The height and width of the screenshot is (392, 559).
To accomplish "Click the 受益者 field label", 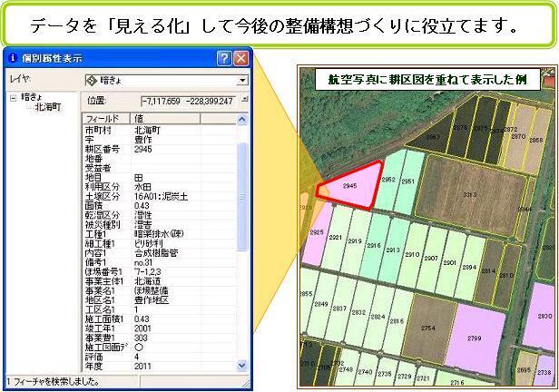I will 98,168.
